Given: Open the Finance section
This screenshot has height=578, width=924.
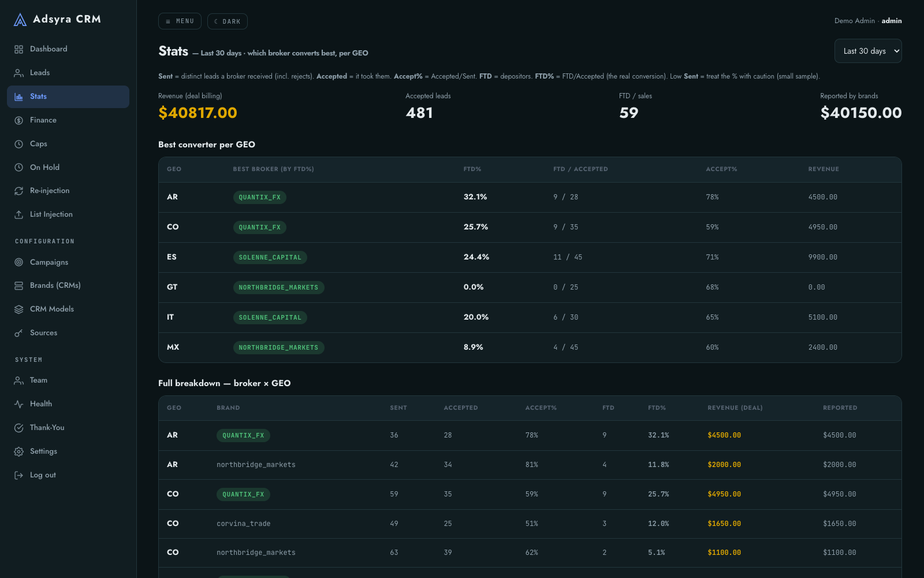Looking at the screenshot, I should (68, 120).
